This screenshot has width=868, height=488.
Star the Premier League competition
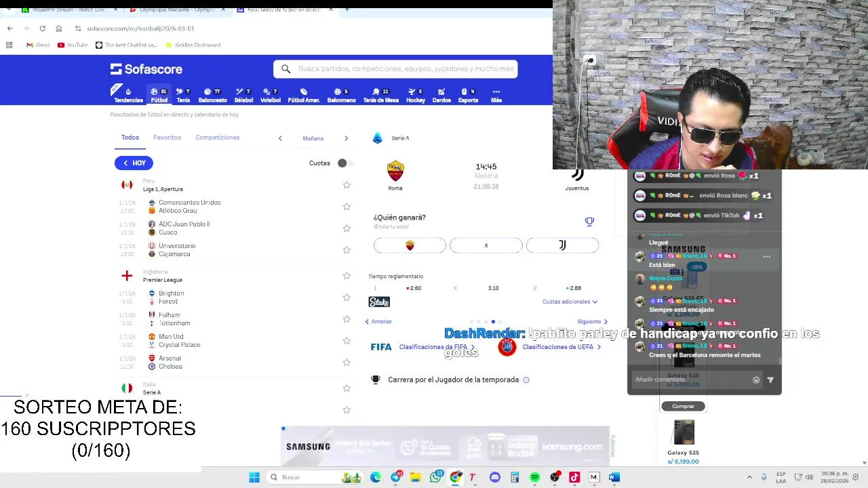click(x=347, y=276)
